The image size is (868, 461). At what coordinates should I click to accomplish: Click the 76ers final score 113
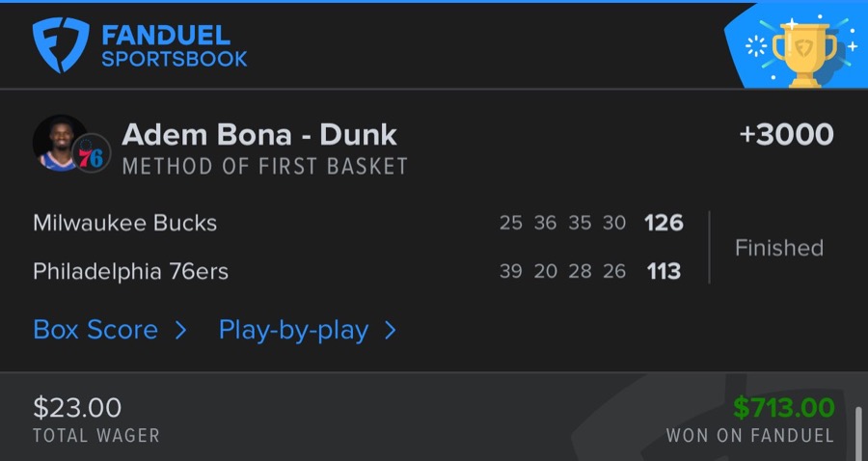(664, 271)
